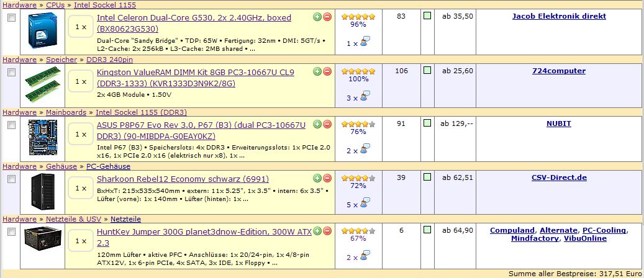Edit quantity field for HuntKey Jumper 300G
644x278 pixels.
point(81,241)
